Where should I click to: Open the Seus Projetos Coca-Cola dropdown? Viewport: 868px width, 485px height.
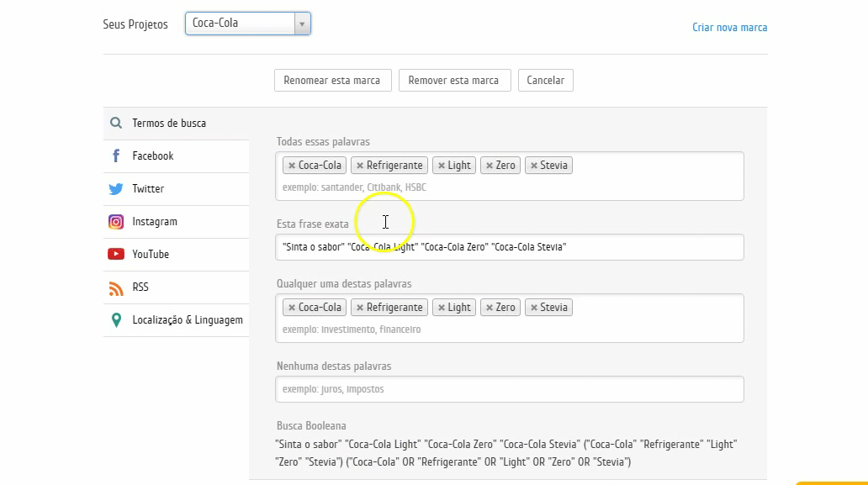[248, 24]
